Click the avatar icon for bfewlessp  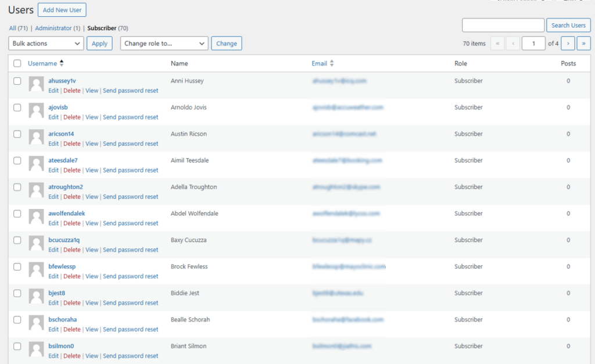37,269
